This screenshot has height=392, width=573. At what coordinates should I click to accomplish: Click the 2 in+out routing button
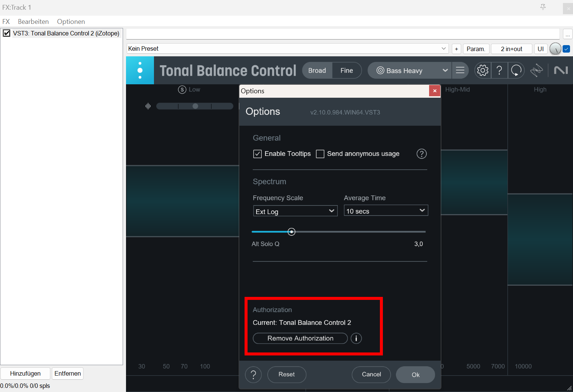[x=511, y=49]
